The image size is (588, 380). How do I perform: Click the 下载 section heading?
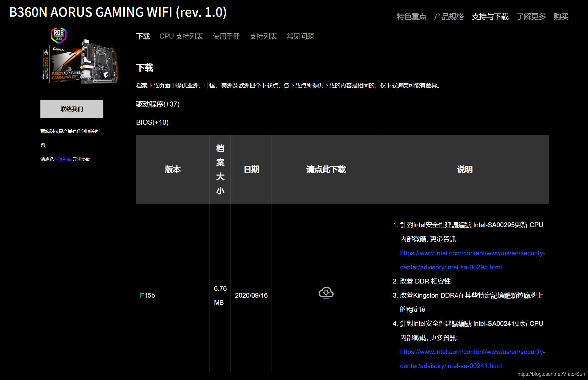click(145, 68)
